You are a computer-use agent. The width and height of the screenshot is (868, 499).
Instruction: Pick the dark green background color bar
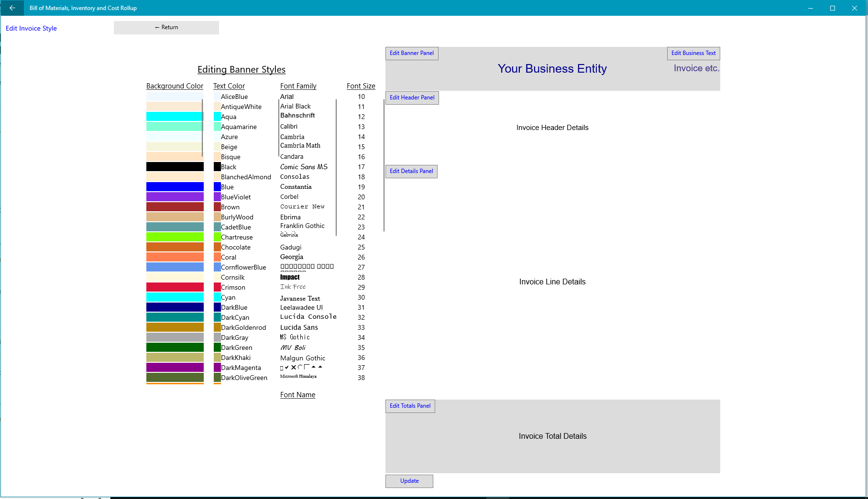click(x=175, y=347)
